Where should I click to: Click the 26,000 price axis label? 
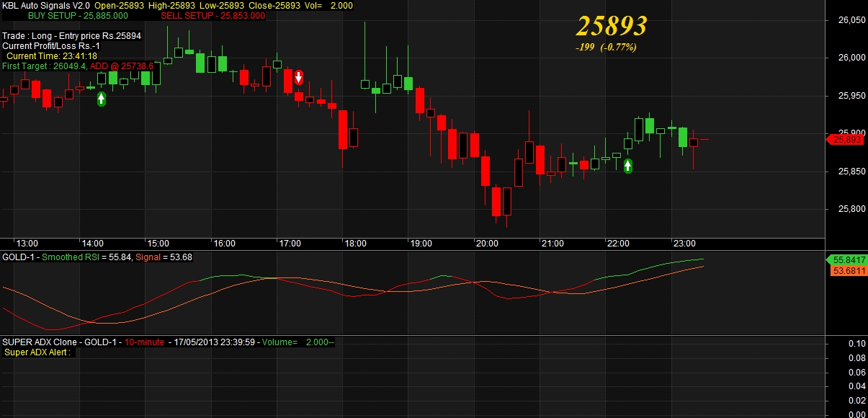click(x=851, y=58)
